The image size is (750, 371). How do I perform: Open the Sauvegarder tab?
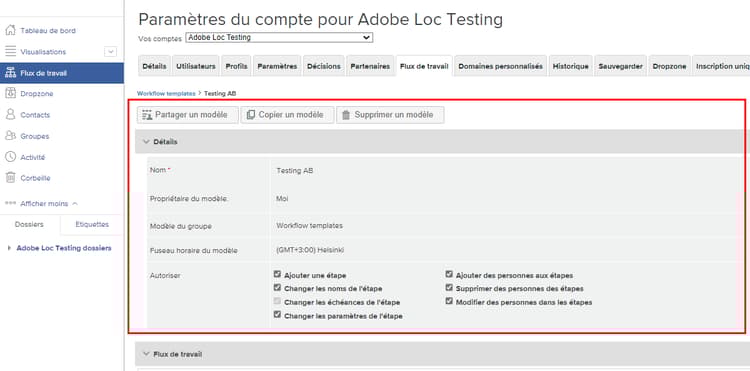[x=620, y=66]
